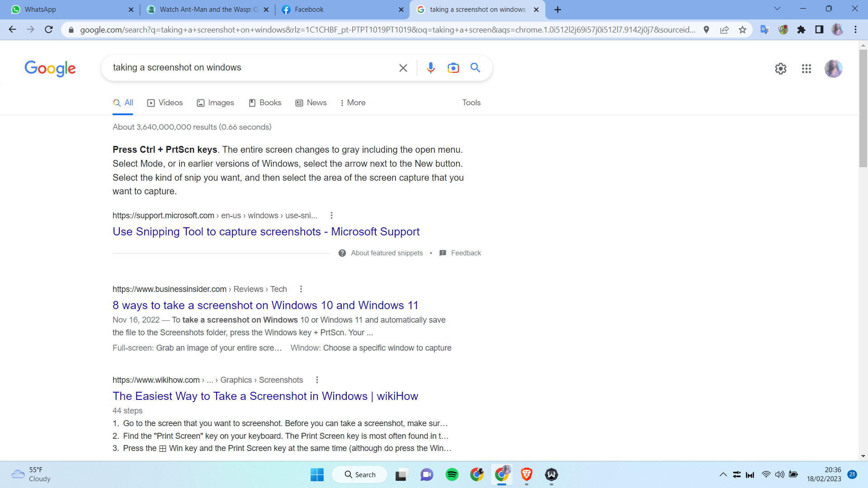Clear the search box text
The width and height of the screenshot is (868, 488).
(x=403, y=68)
